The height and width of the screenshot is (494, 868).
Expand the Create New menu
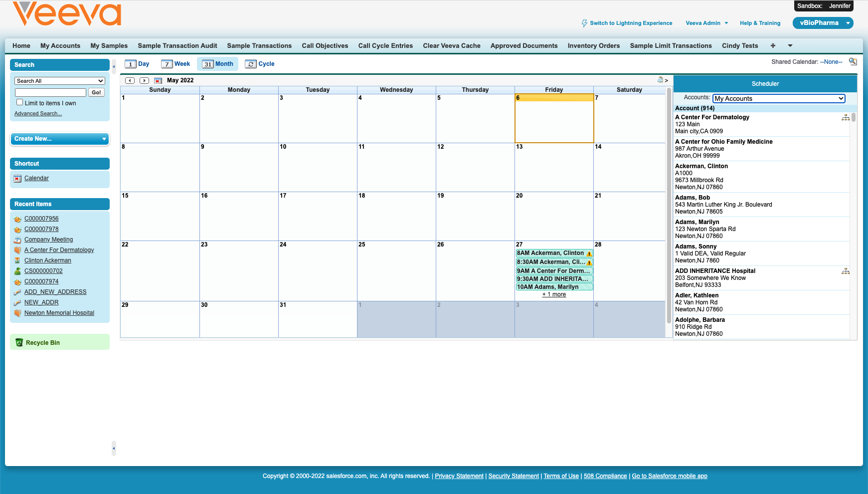click(x=60, y=139)
